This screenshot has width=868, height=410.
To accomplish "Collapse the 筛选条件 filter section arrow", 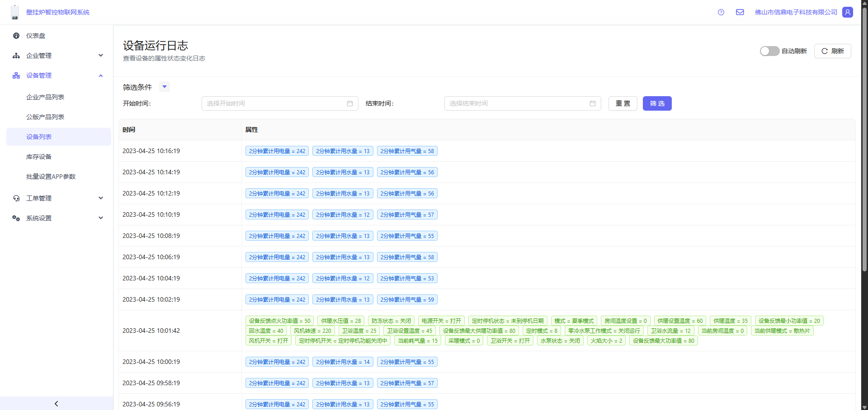I will 165,87.
